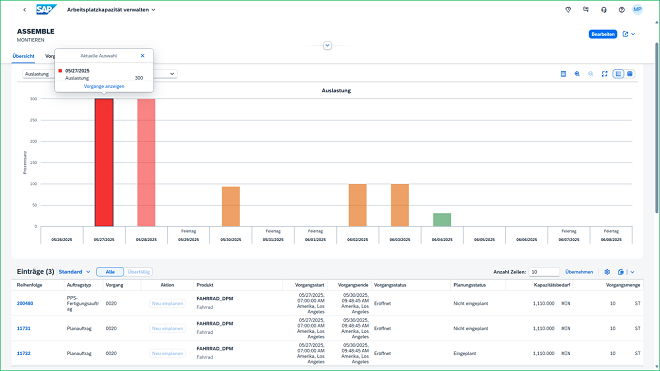Click the vertical page scrollbar

pos(657,127)
